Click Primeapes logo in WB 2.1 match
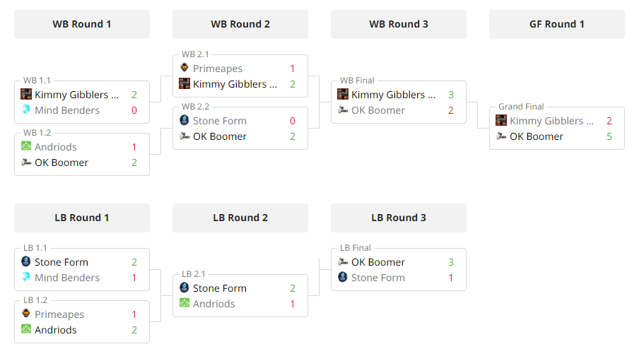 pos(185,68)
